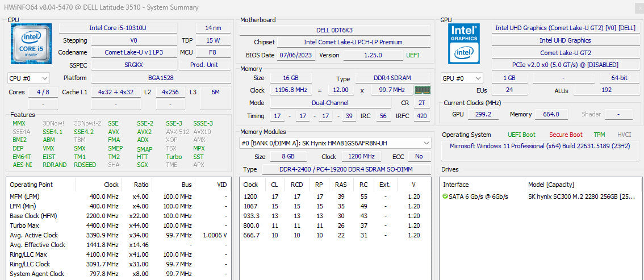Click the Cores 4 / 8 field
Screen dimensions: 644x280
click(43, 92)
